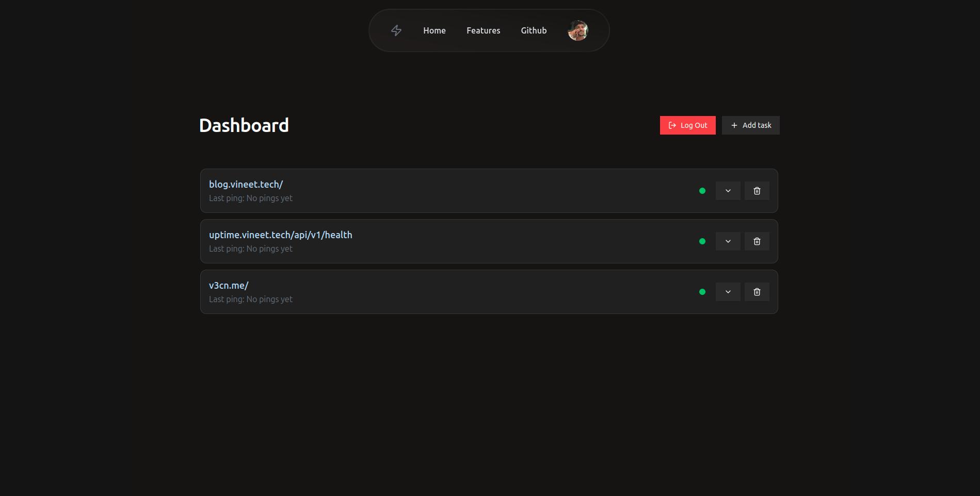980x496 pixels.
Task: Click the Add task button
Action: [x=750, y=125]
